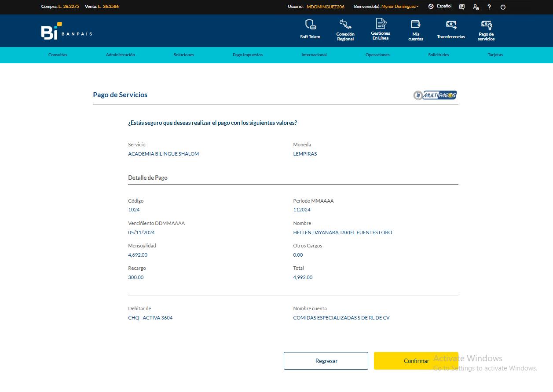Click the Venta rate 26.3586
553x392 pixels.
[111, 7]
